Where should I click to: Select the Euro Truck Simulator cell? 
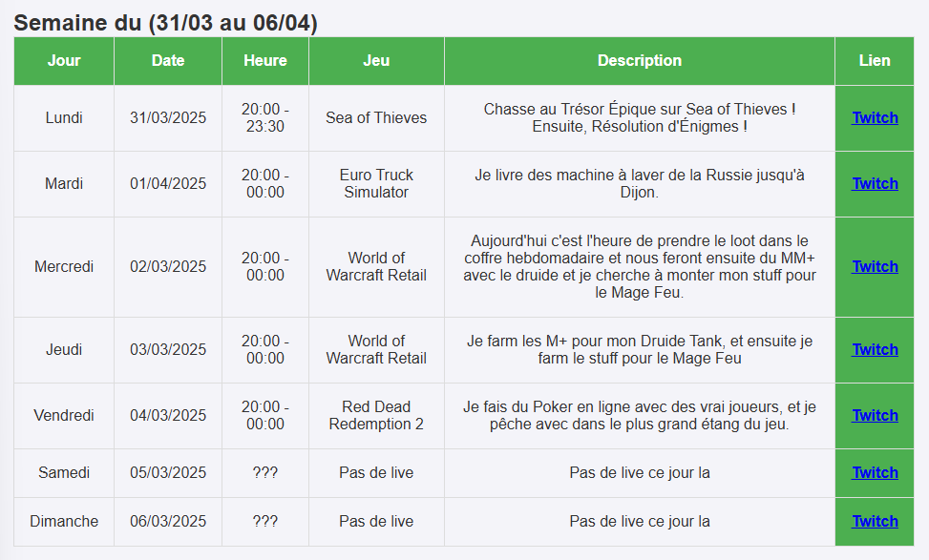click(376, 184)
